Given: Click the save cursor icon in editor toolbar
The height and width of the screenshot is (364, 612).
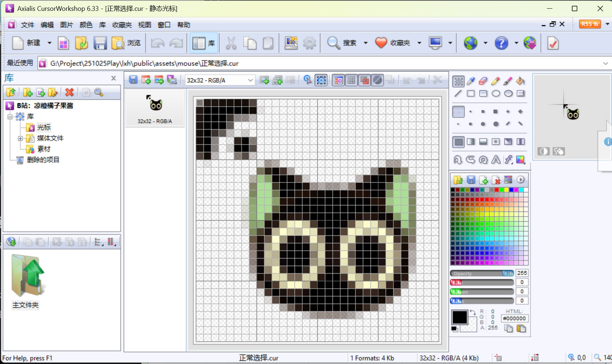Looking at the screenshot, I should (x=133, y=80).
